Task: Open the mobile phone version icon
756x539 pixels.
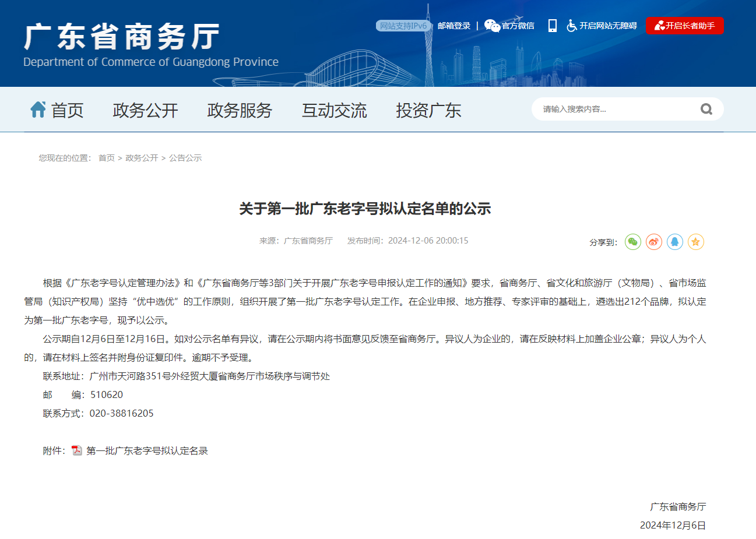Action: [552, 26]
